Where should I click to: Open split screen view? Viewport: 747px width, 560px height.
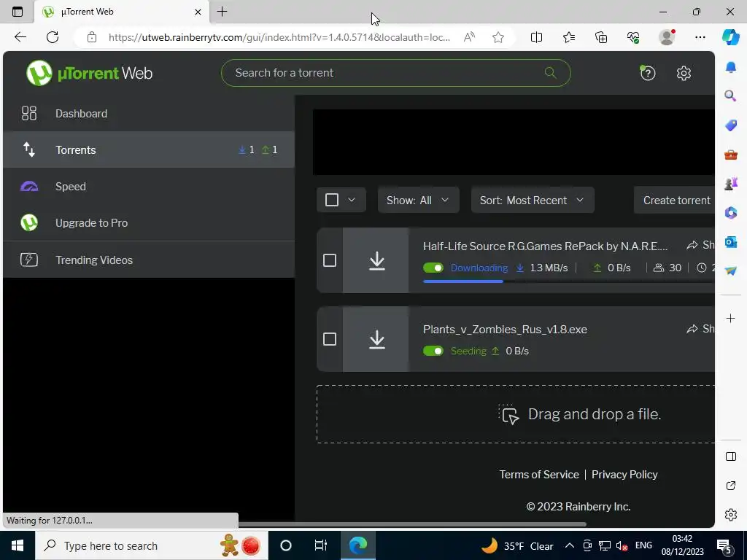536,37
